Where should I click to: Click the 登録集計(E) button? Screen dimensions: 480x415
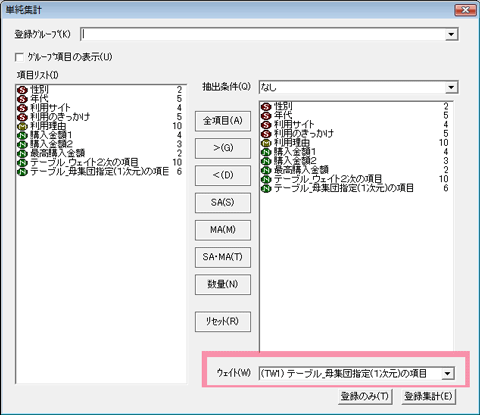(x=428, y=397)
